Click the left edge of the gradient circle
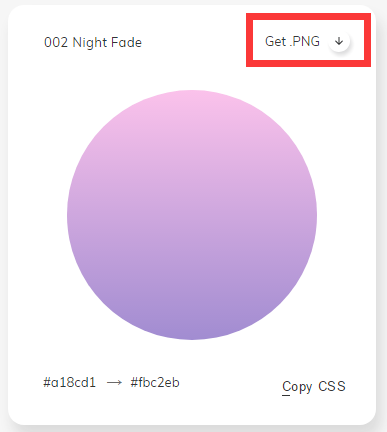387x432 pixels. tap(72, 215)
